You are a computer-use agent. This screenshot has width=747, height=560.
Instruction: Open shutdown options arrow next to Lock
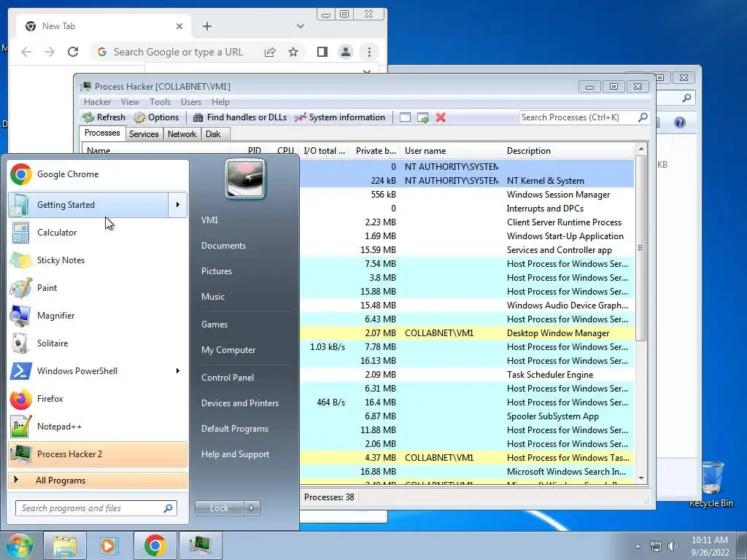[252, 508]
